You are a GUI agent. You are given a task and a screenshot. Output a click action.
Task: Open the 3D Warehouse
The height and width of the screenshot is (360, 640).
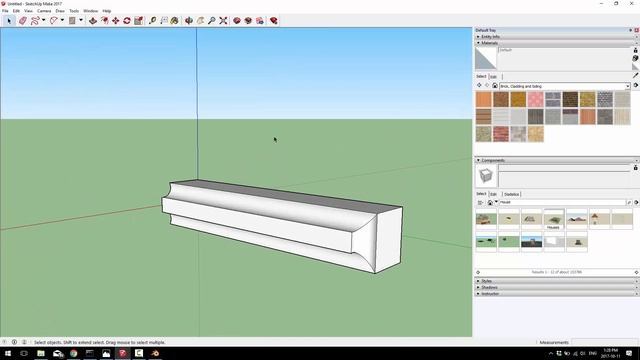point(236,20)
